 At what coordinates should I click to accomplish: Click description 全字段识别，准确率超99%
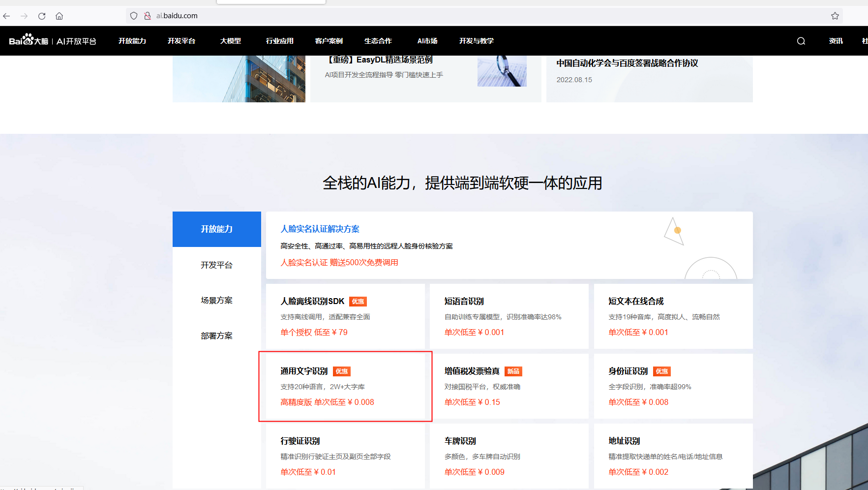coord(650,387)
